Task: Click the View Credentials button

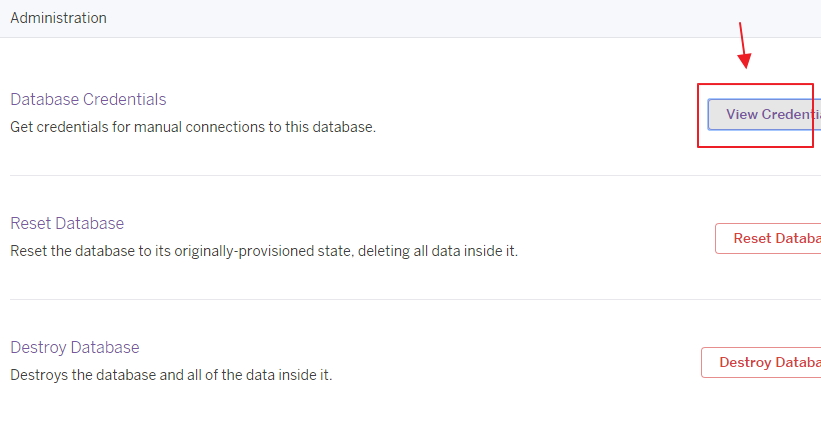Action: coord(764,114)
